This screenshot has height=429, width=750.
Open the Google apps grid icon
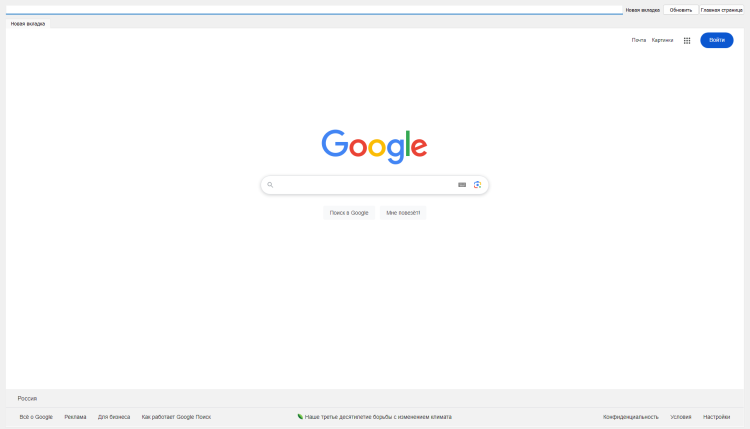(x=687, y=40)
